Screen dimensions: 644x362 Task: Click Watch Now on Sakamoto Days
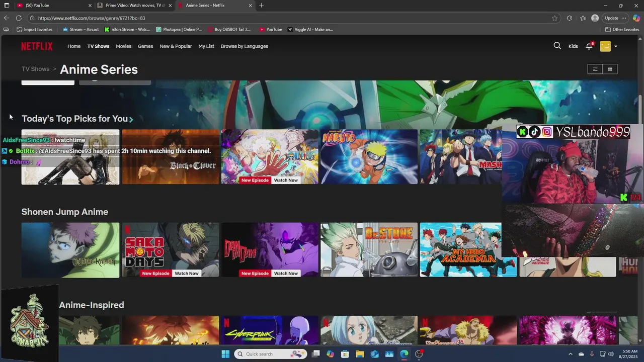187,274
